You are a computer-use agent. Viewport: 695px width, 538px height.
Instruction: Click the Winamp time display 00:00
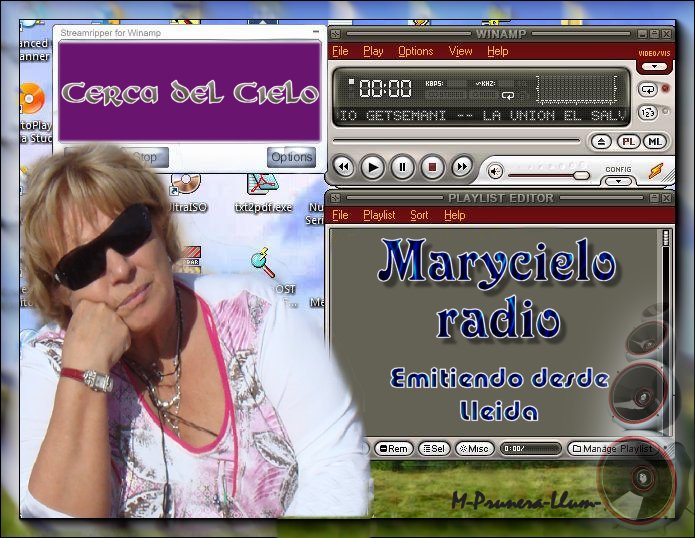tap(385, 88)
